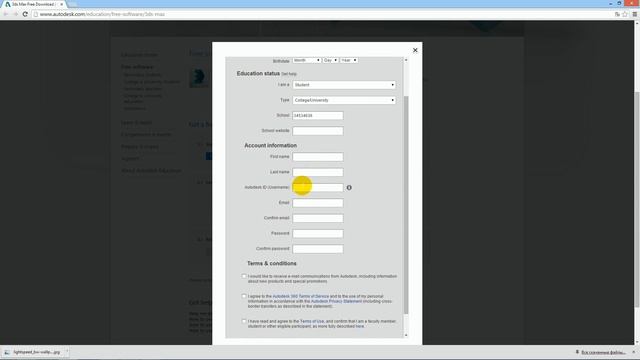Bookmark the page with the star icon

tap(625, 14)
